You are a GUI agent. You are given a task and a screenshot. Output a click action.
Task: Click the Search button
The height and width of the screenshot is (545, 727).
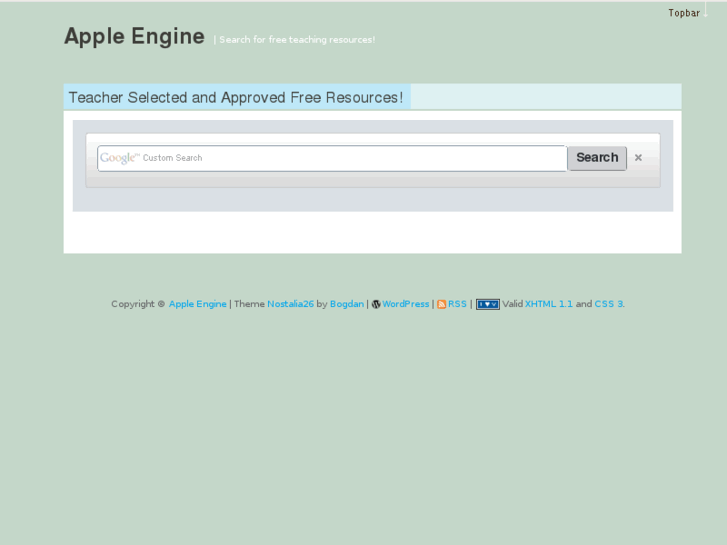click(597, 158)
